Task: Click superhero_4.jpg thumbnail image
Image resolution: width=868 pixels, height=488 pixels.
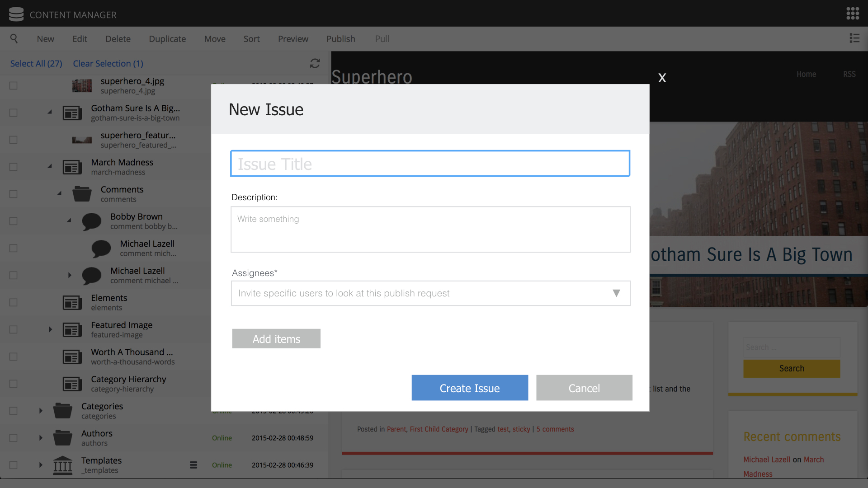Action: (82, 85)
